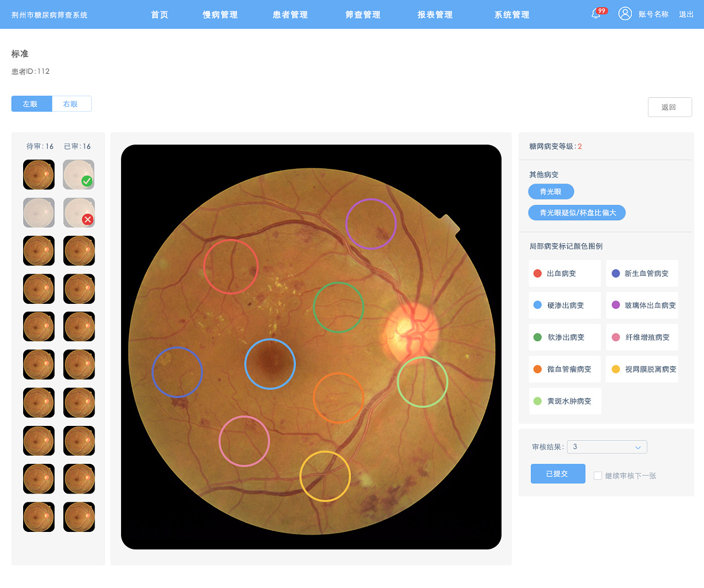Select the dark blue circle marker on fundus
The image size is (704, 588).
point(177,372)
